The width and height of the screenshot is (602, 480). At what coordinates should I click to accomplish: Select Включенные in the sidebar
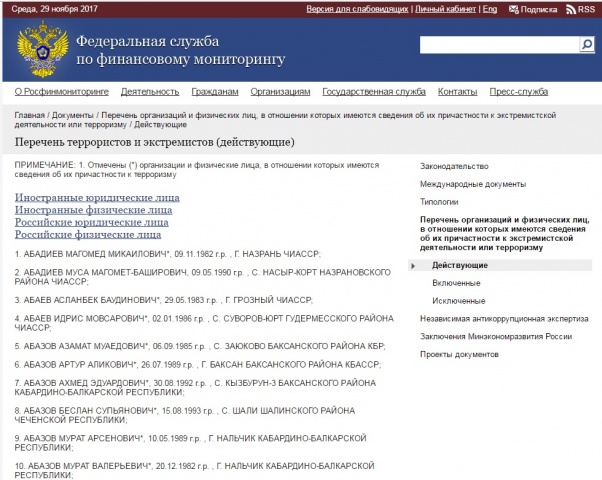pyautogui.click(x=455, y=283)
